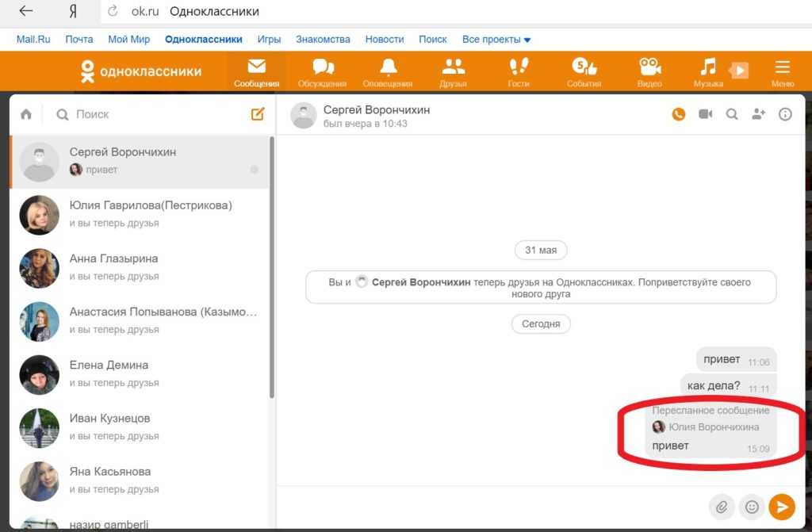Open chat with Анастасия Попыванова
812x532 pixels.
(x=140, y=321)
